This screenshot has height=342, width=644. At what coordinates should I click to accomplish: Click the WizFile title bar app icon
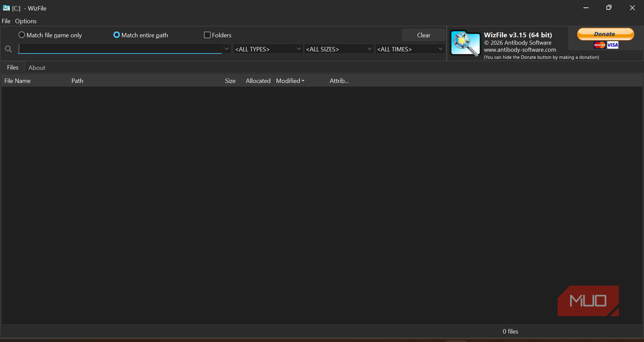tap(6, 8)
